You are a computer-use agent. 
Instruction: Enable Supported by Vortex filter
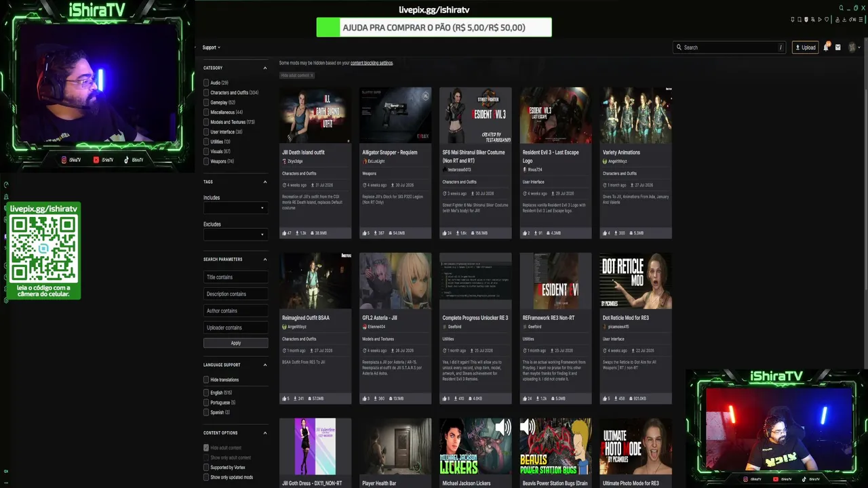pos(206,468)
